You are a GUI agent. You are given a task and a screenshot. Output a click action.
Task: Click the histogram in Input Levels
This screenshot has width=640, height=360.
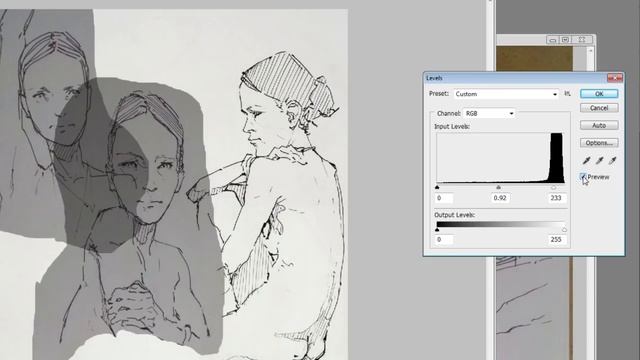(501, 158)
